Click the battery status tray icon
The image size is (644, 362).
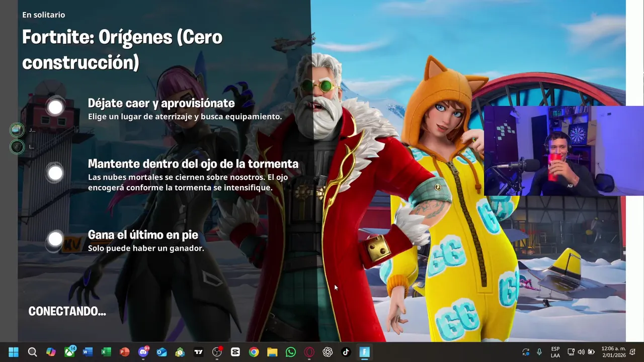tap(591, 352)
